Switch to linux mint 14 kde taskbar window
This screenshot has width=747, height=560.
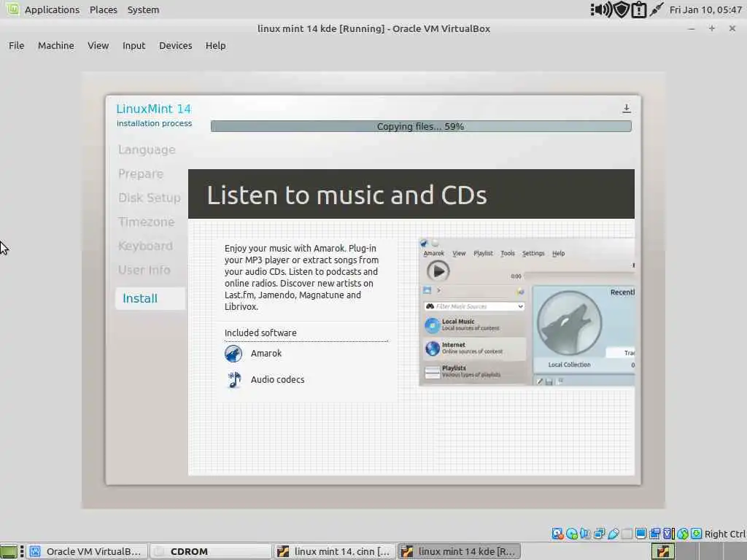tap(459, 551)
